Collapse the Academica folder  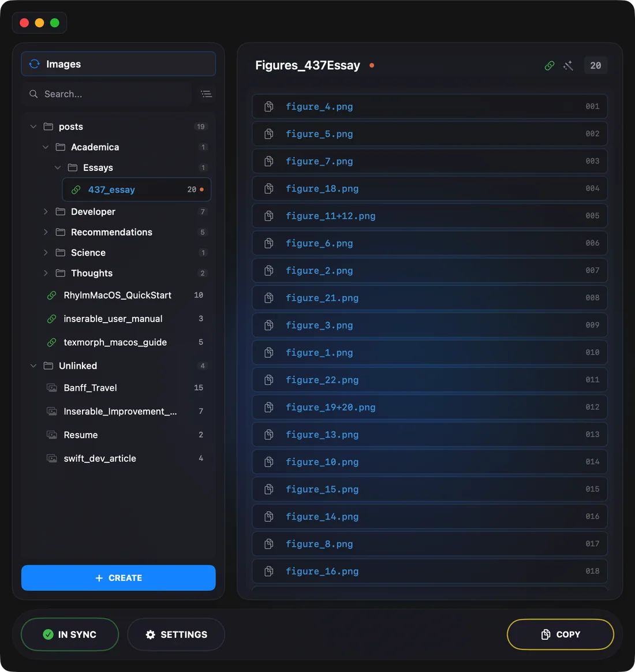(46, 147)
